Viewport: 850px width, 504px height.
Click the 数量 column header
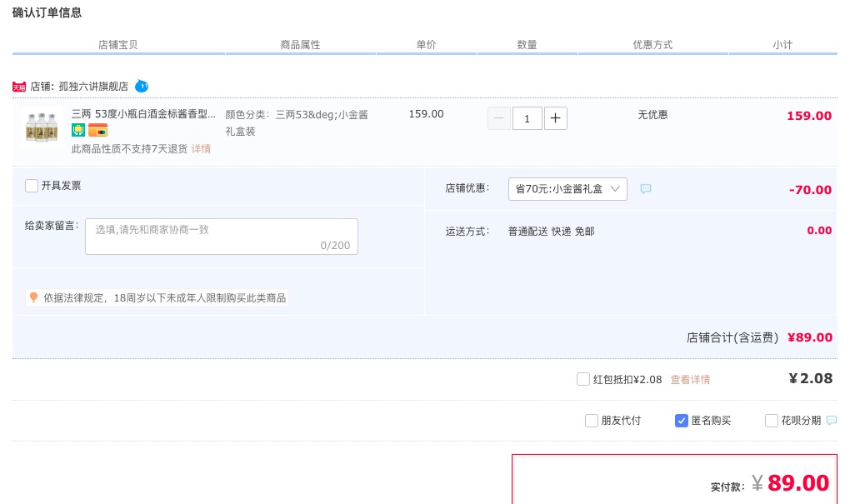[x=527, y=45]
